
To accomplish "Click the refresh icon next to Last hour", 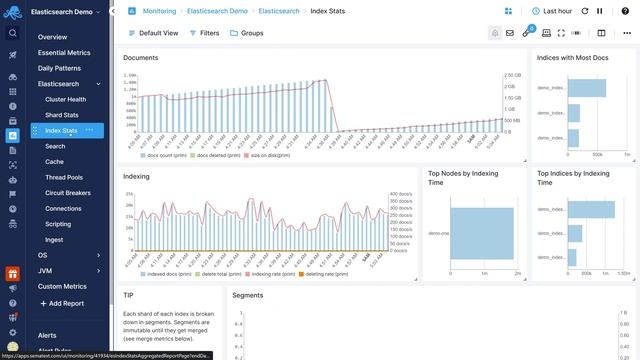I will tap(585, 11).
